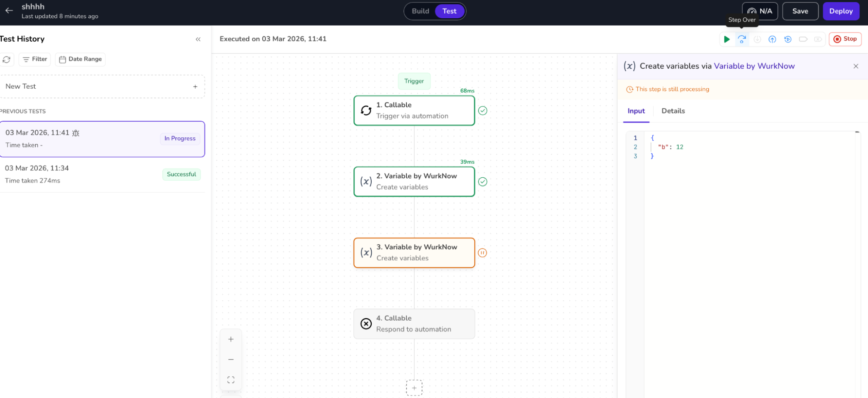The image size is (868, 398).
Task: Stop the running test
Action: (845, 39)
